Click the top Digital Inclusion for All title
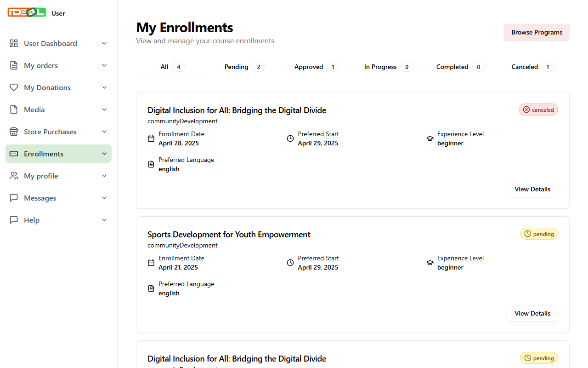This screenshot has width=588, height=368. (x=237, y=110)
